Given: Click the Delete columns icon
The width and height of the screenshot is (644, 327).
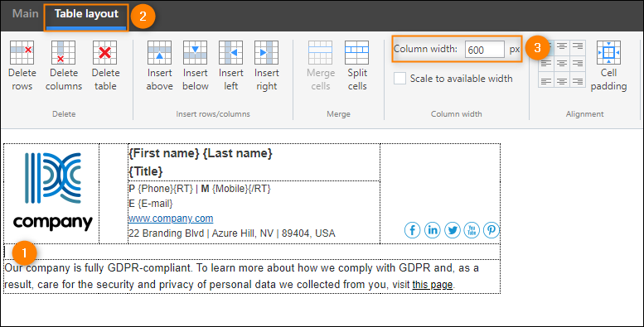Looking at the screenshot, I should pyautogui.click(x=63, y=52).
